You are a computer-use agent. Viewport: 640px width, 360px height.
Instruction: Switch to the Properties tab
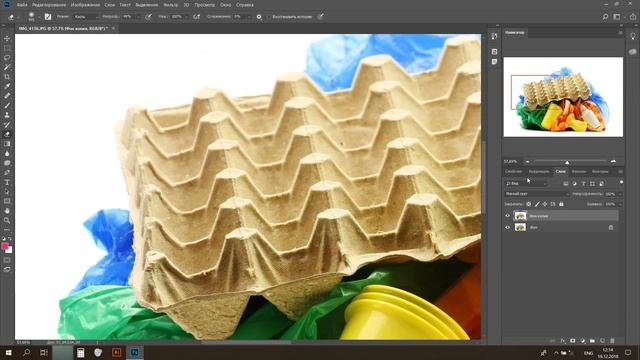click(x=513, y=172)
